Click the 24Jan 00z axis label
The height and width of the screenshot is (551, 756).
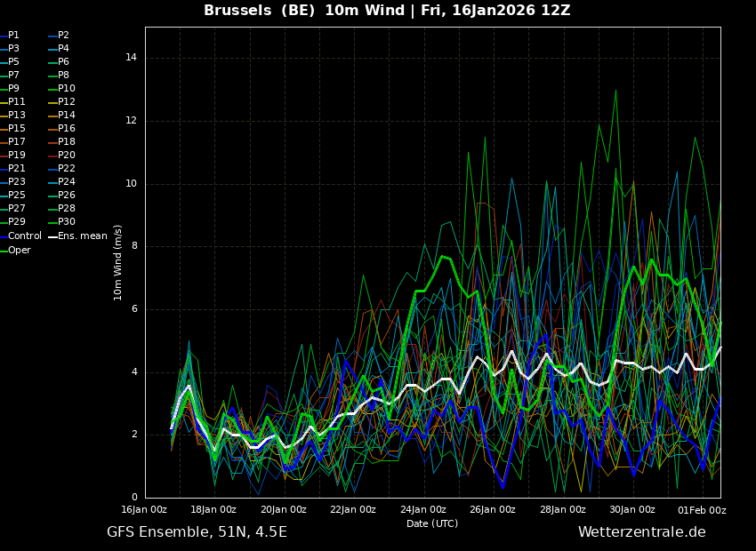(423, 509)
